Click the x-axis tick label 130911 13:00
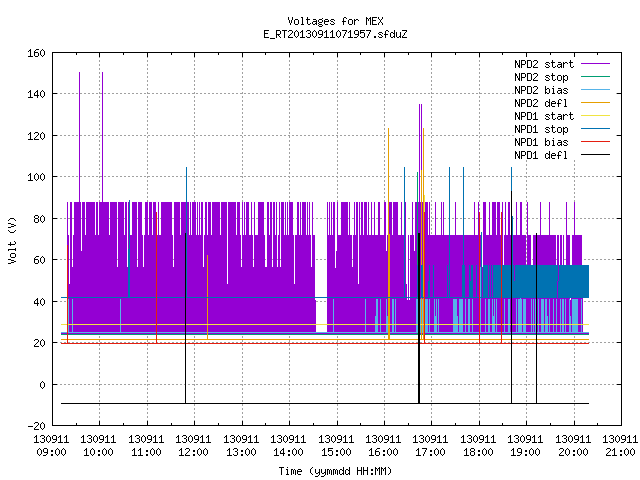This screenshot has width=640, height=480. 241,446
